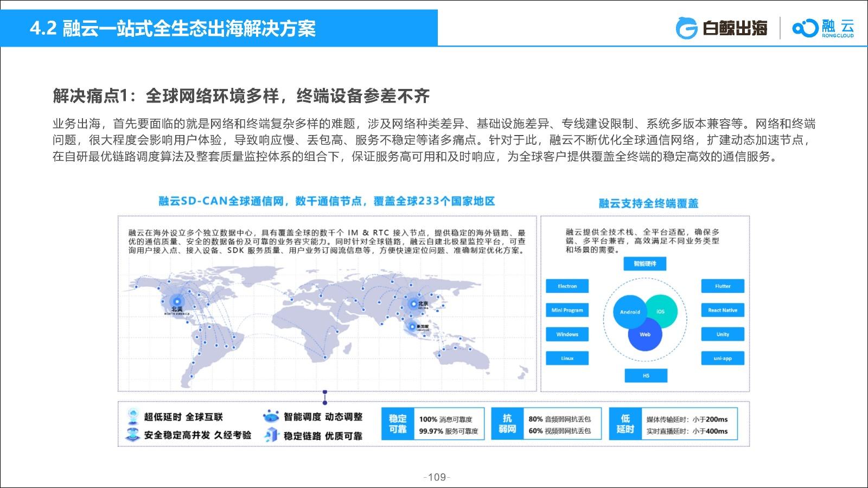Click the stat 80% 音频弱网抗丢包
The image size is (868, 488).
tap(560, 419)
